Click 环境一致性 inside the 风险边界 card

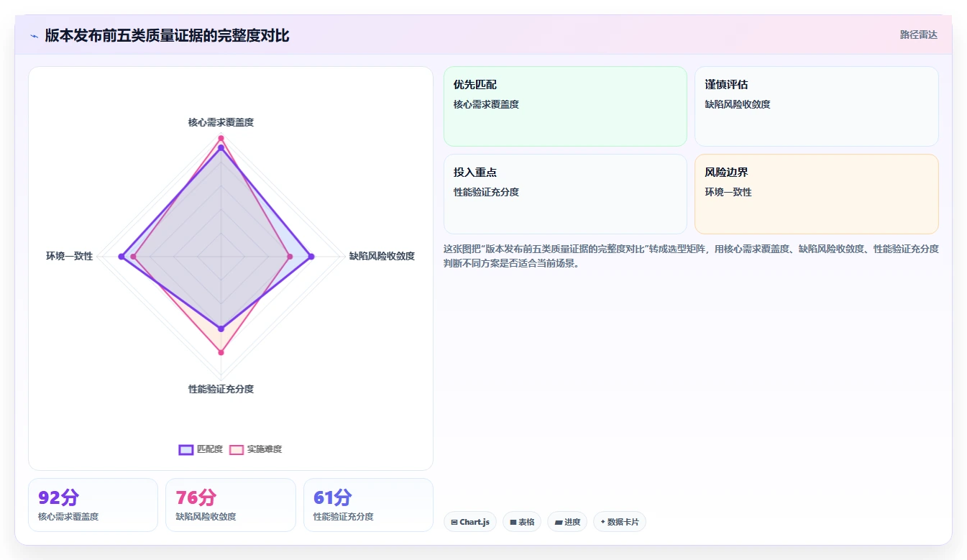(x=728, y=193)
